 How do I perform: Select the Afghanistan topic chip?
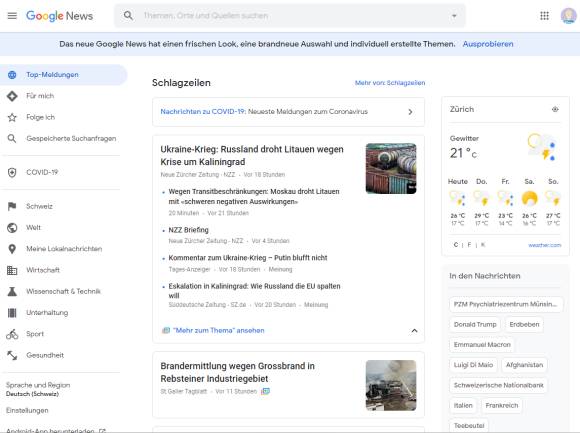click(x=524, y=365)
